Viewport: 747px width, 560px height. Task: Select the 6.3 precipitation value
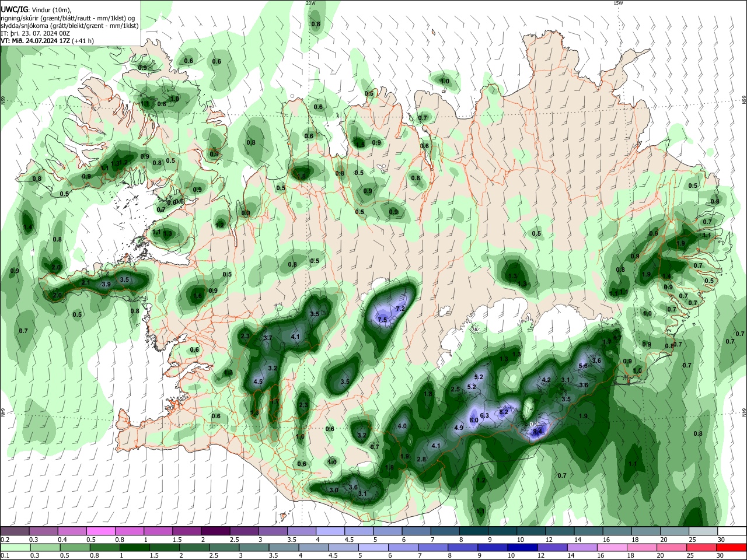pyautogui.click(x=484, y=415)
